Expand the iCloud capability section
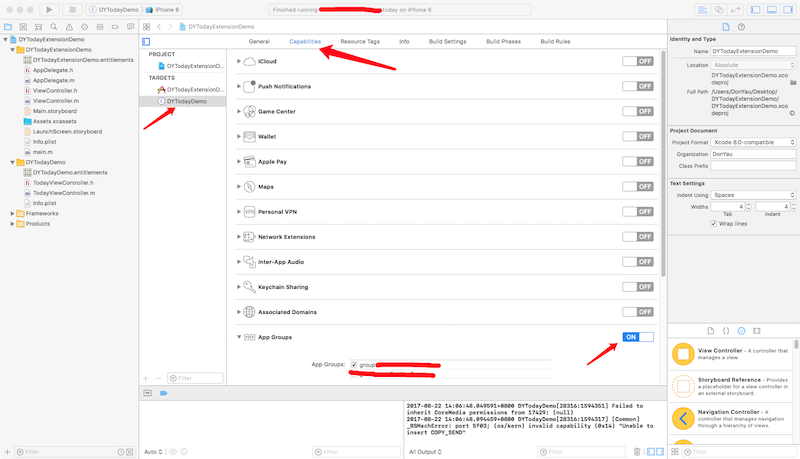Image resolution: width=800 pixels, height=459 pixels. click(239, 61)
